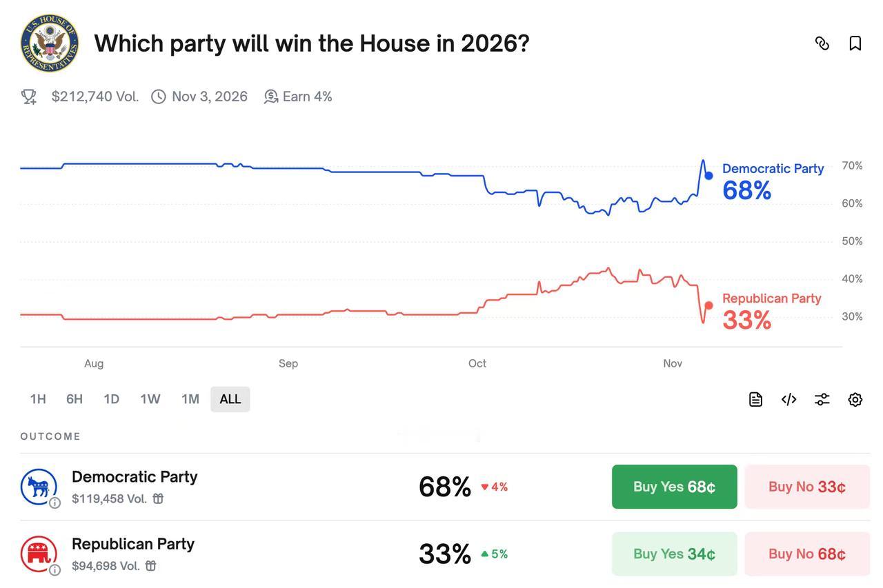This screenshot has width=883, height=588.
Task: Click the gift icon beside Democratic Party volume
Action: (x=158, y=497)
